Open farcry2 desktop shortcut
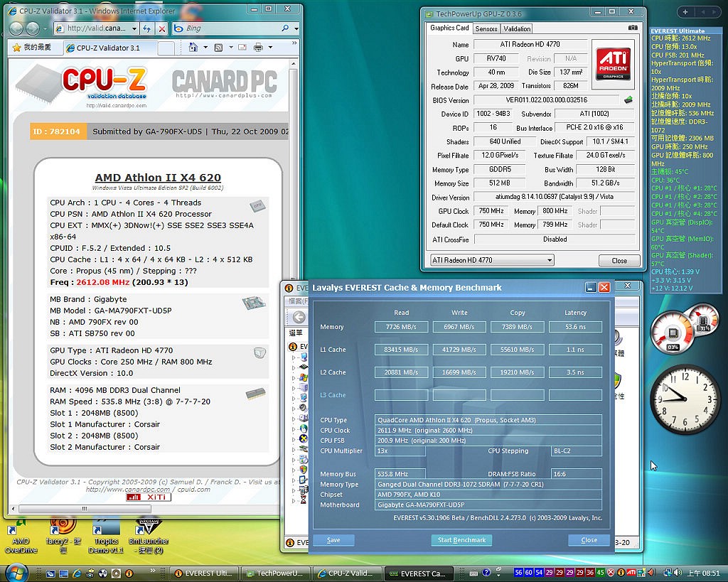Screen dimensions: 728x582 63,536
